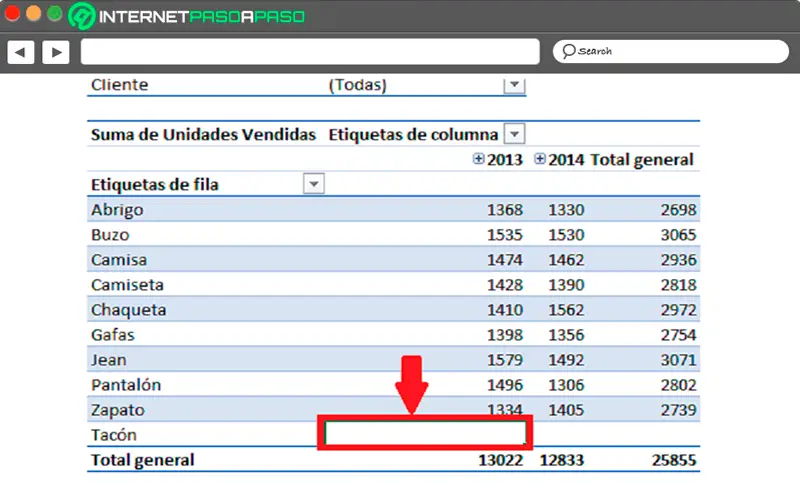Click grand total 2014 value 12833
Screen dimensions: 800x500
562,460
